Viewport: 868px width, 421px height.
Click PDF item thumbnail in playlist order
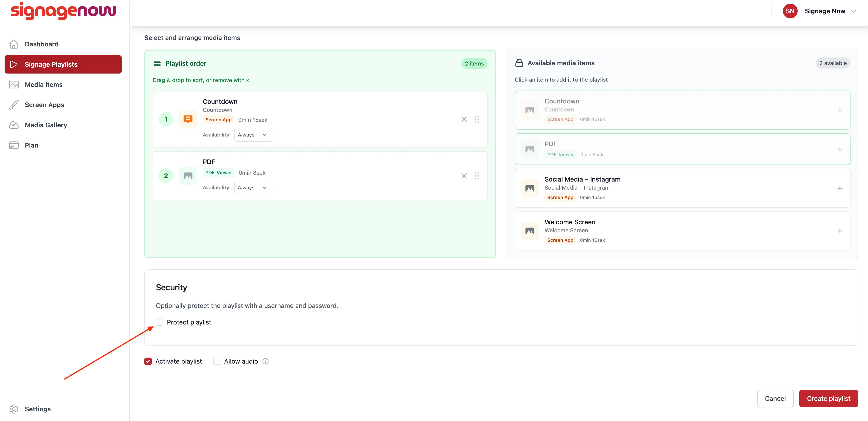[188, 176]
